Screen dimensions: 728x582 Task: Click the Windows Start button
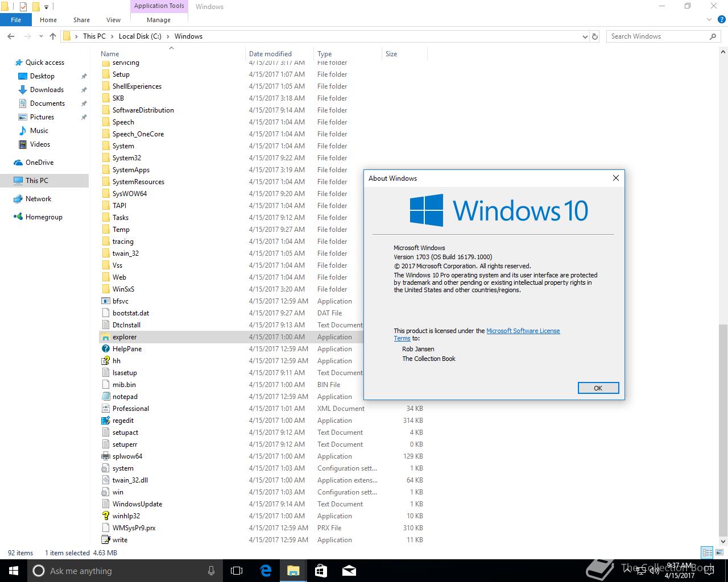[14, 571]
